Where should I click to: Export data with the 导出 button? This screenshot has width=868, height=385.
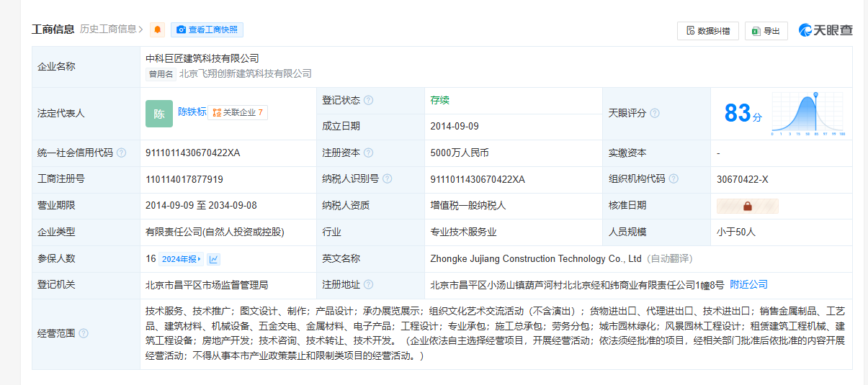766,31
